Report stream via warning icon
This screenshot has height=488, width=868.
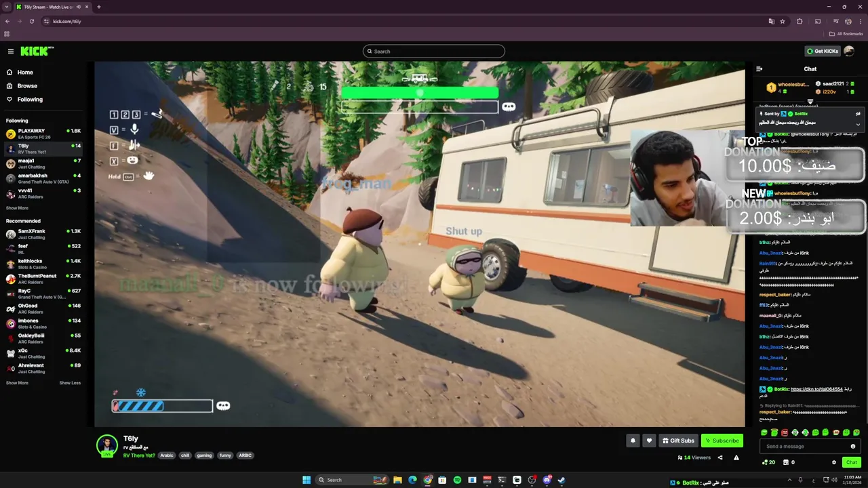pyautogui.click(x=736, y=457)
